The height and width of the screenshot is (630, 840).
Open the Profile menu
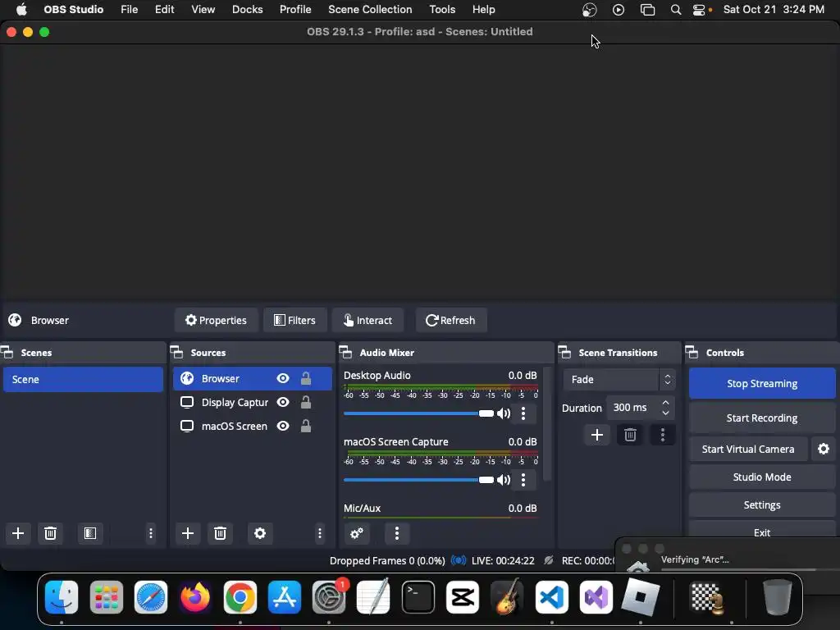[295, 10]
